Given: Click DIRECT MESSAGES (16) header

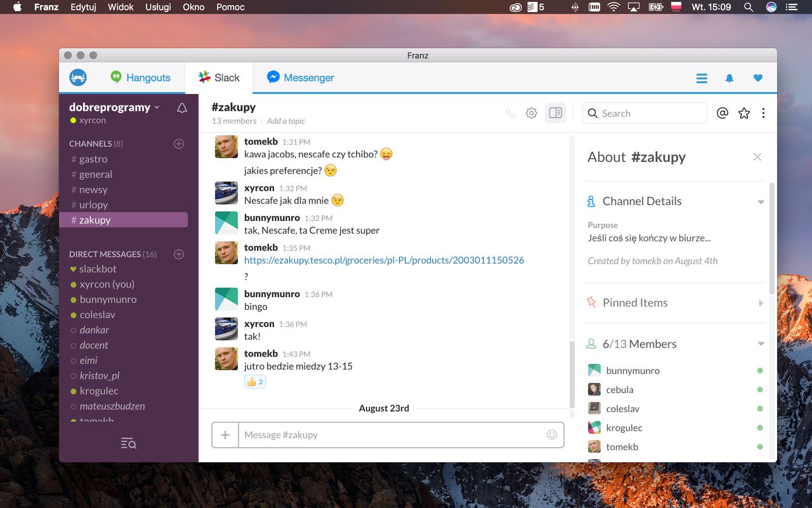Looking at the screenshot, I should pos(113,254).
